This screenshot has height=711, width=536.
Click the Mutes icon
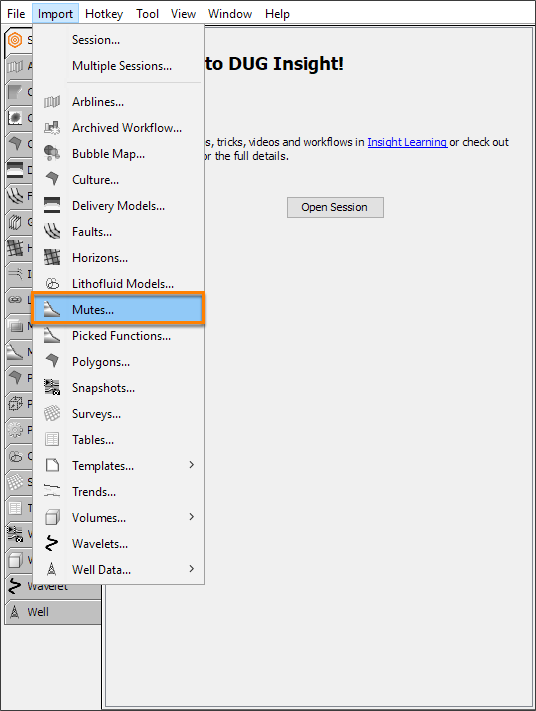(52, 310)
